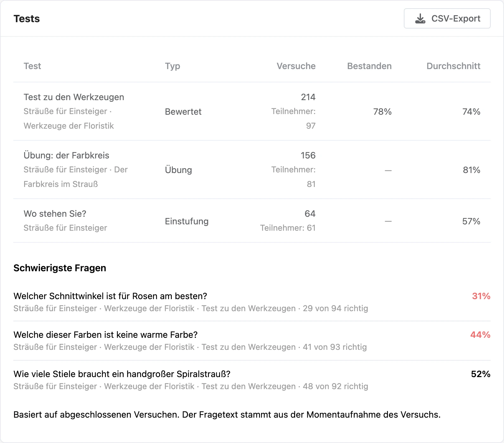This screenshot has width=504, height=443.
Task: Open the 'Test zu den Werkzeugen' row title
Action: coord(74,97)
